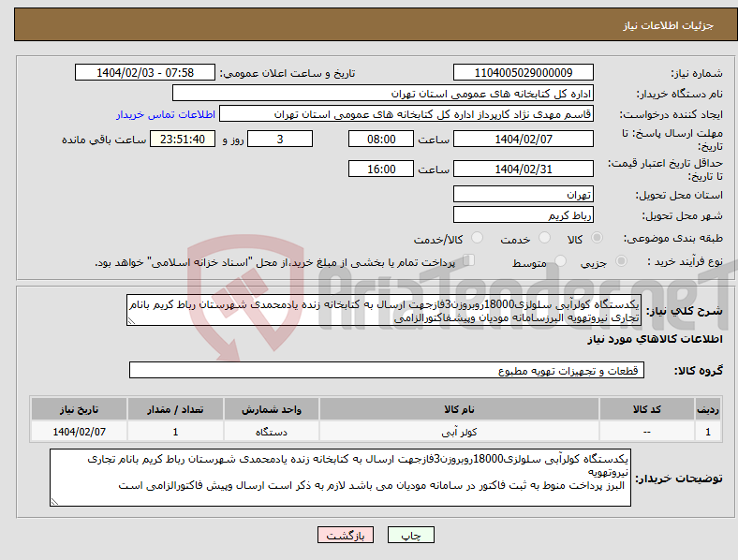Click the کولر آبی item name cell
This screenshot has width=738, height=560.
(x=459, y=432)
